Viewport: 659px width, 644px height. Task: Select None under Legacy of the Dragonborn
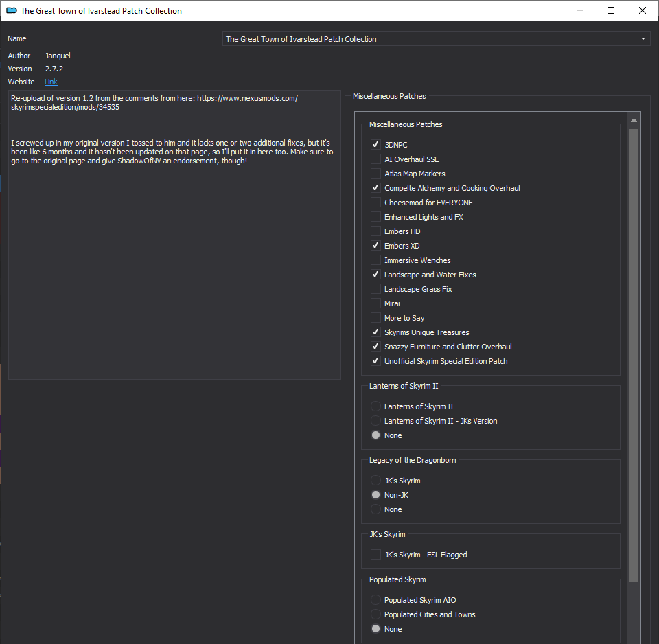click(375, 509)
